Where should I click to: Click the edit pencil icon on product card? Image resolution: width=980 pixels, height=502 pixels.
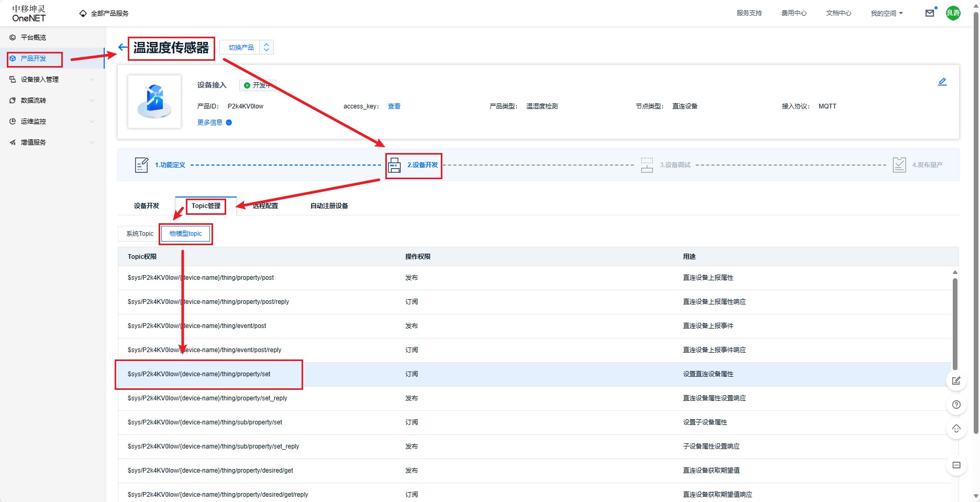pos(942,82)
